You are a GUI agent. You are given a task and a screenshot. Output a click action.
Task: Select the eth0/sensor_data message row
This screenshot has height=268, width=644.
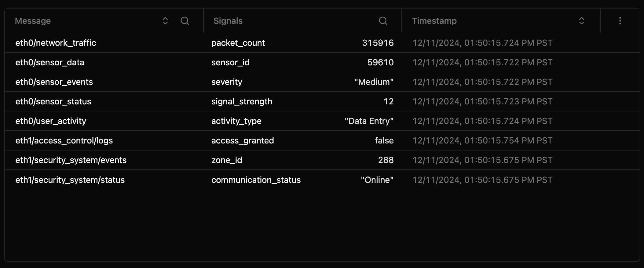(x=50, y=62)
